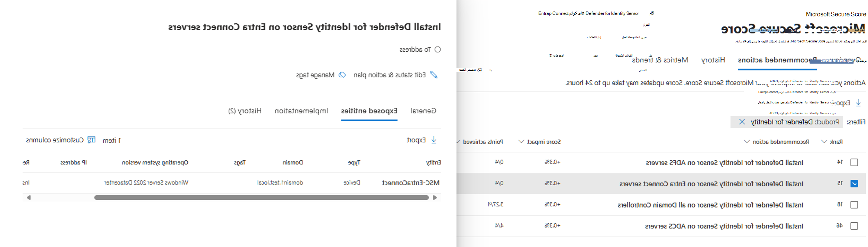Click the Manage tags tag icon

click(x=342, y=75)
